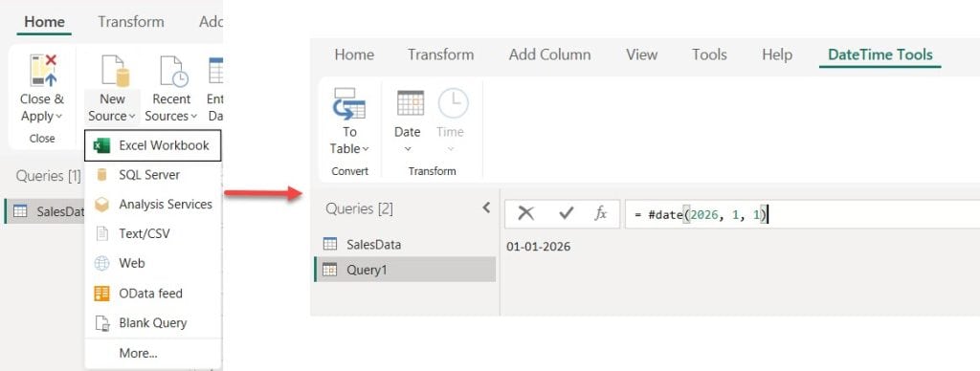Image resolution: width=980 pixels, height=371 pixels.
Task: Switch to the Transform tab in left window
Action: 130,22
